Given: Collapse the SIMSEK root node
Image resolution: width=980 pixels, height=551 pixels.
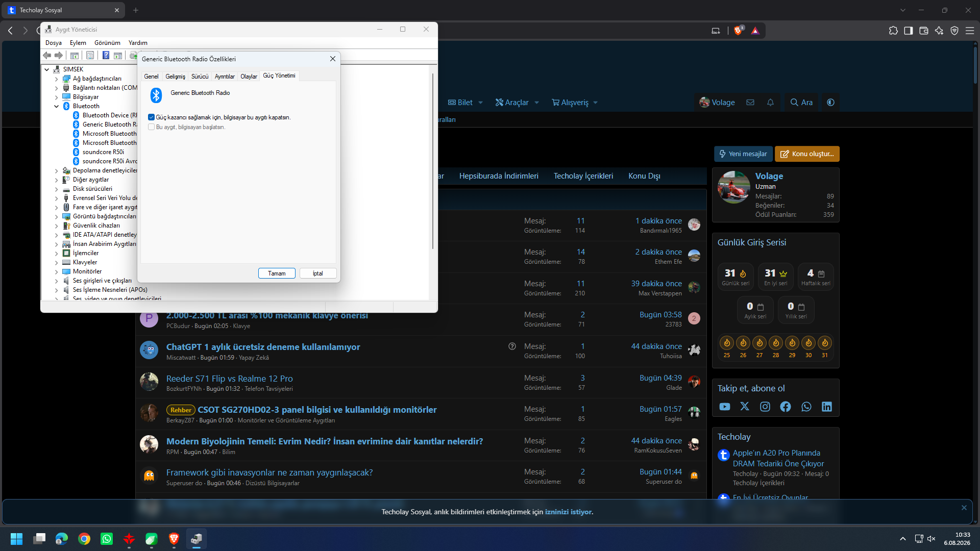Looking at the screenshot, I should [47, 69].
